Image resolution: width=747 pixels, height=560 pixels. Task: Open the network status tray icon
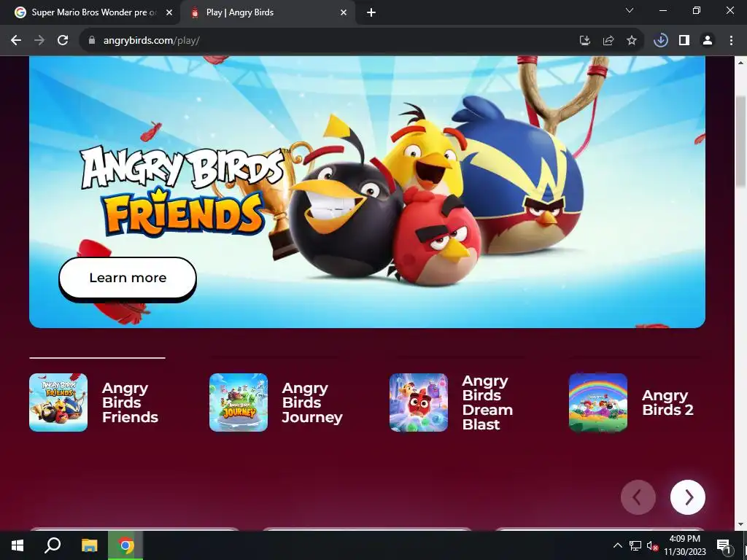pos(635,545)
